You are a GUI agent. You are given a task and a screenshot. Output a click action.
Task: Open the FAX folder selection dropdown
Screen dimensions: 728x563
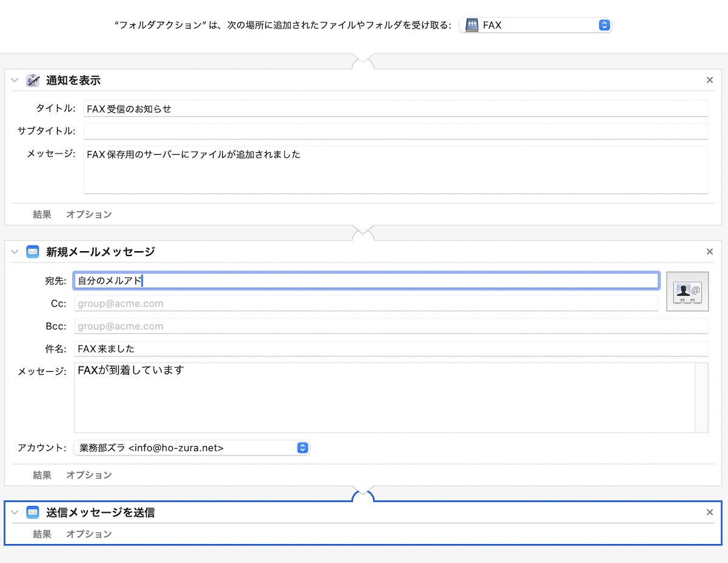point(603,25)
